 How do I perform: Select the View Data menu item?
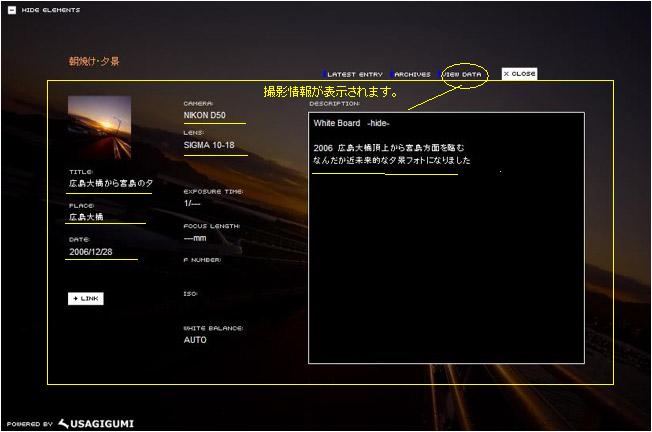[462, 74]
